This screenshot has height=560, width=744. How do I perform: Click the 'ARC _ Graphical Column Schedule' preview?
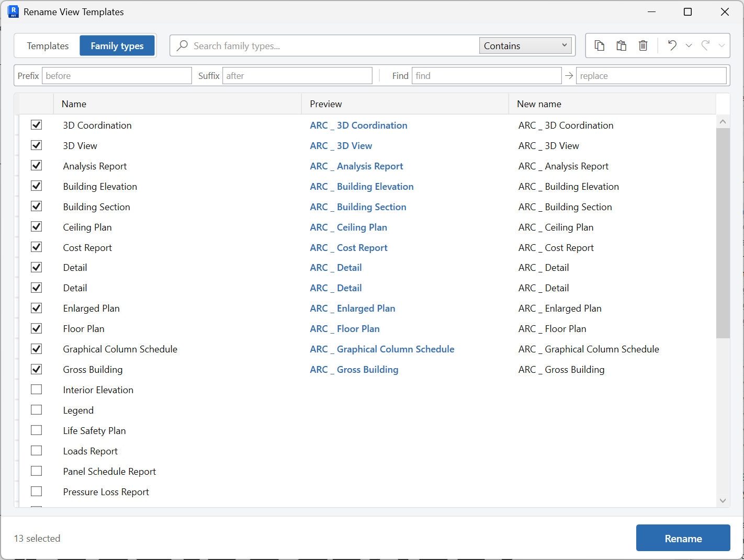pyautogui.click(x=382, y=349)
